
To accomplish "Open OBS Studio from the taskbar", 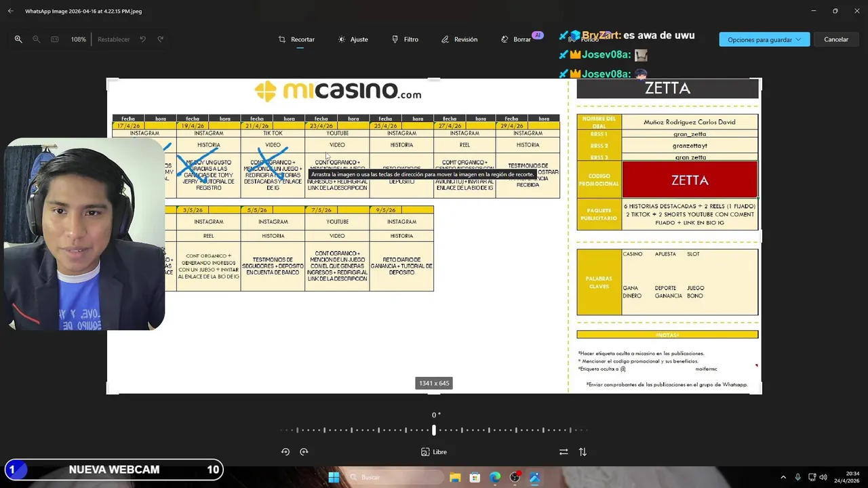I will (x=515, y=477).
